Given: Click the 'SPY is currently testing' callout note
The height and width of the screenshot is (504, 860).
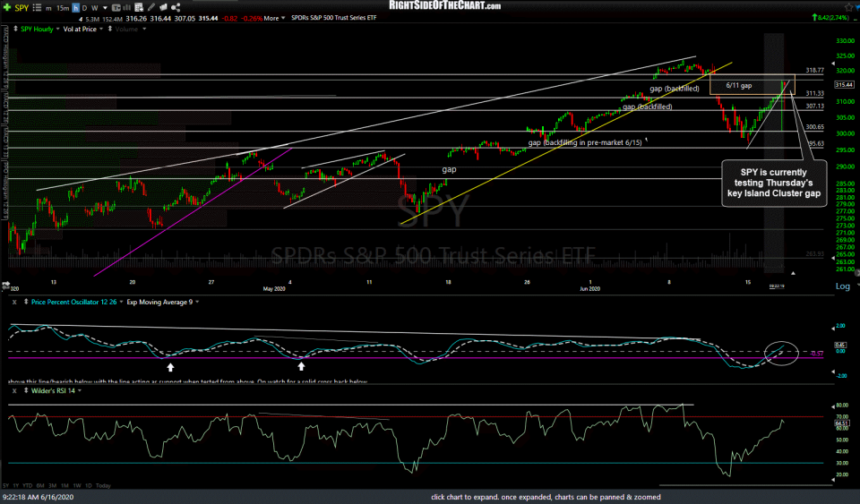Looking at the screenshot, I should (774, 183).
